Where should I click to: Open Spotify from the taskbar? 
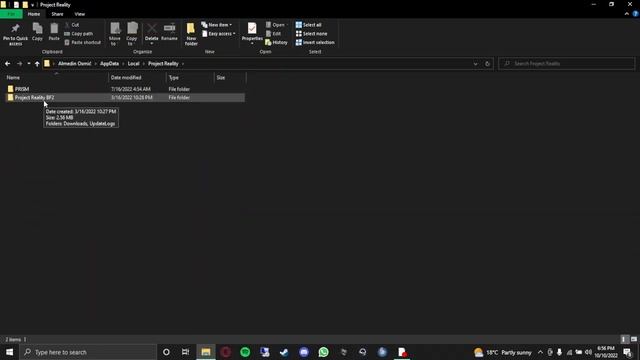coord(245,352)
